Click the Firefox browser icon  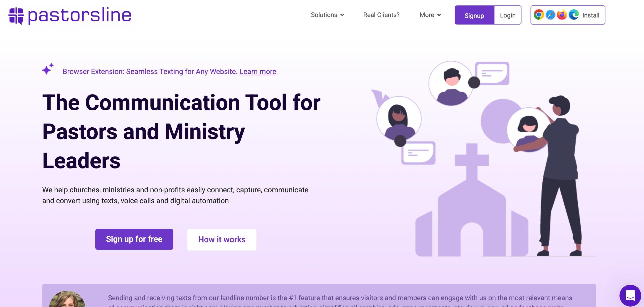[562, 15]
